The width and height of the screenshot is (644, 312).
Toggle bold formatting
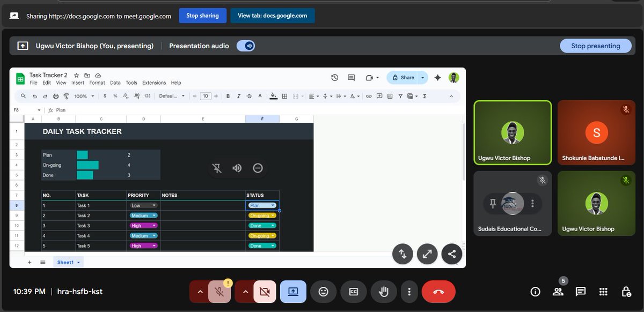pyautogui.click(x=228, y=95)
